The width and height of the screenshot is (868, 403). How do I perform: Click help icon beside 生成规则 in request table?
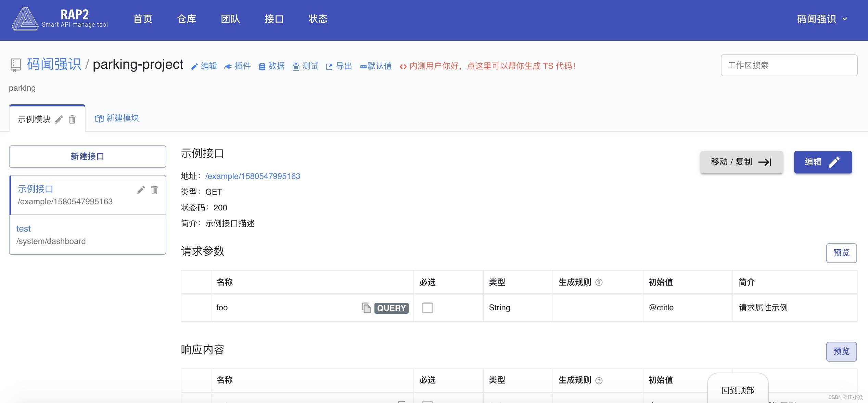pos(599,282)
